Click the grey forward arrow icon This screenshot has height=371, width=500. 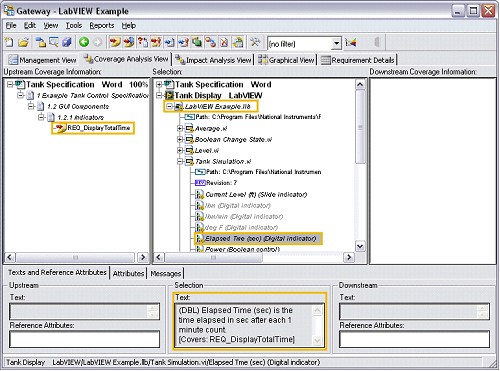(x=97, y=42)
